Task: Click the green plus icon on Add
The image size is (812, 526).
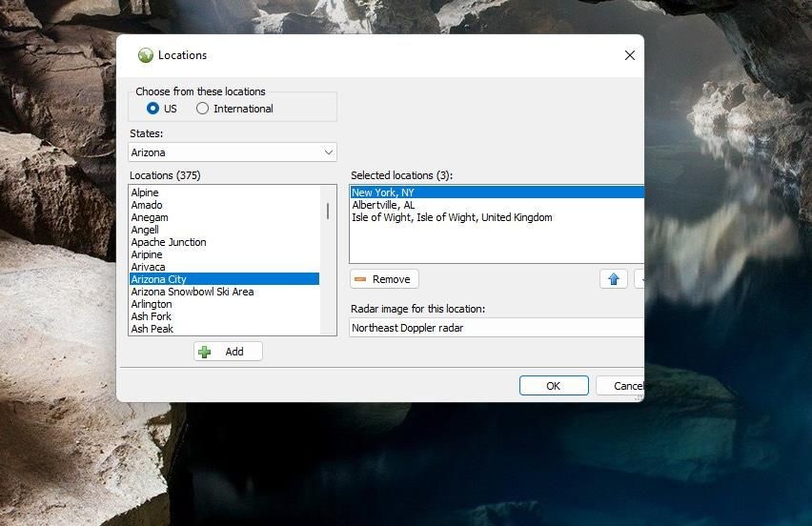Action: (x=205, y=352)
